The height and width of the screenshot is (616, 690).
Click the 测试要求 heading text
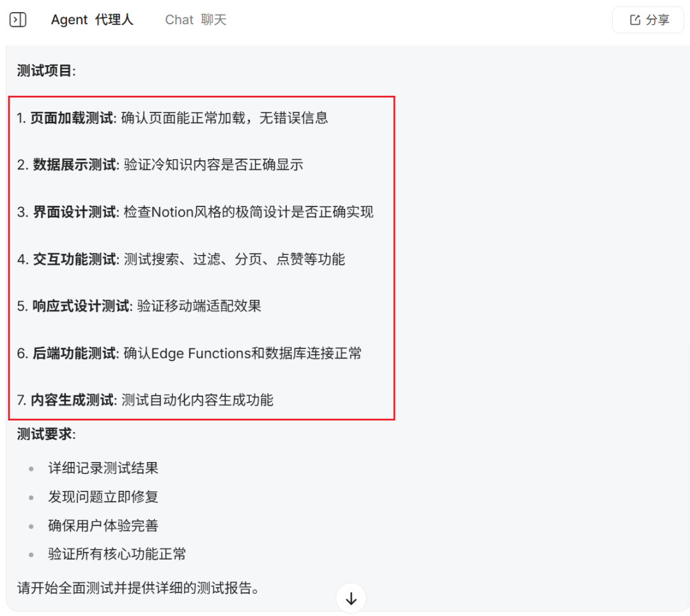[38, 434]
